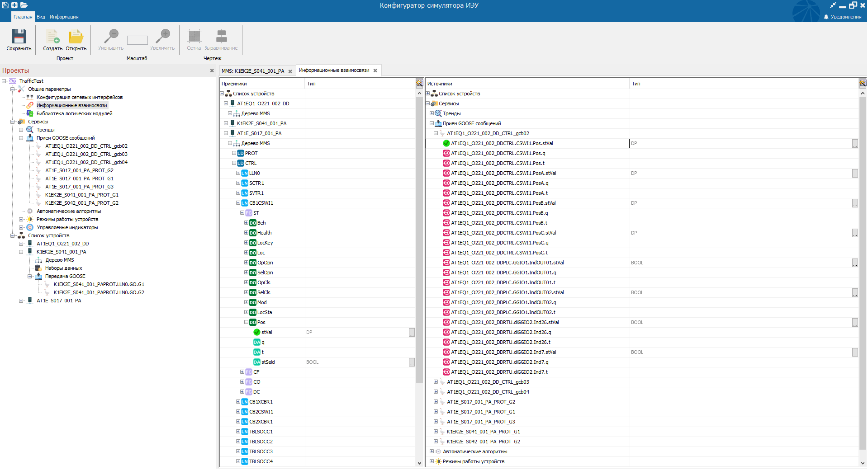This screenshot has height=470, width=868.
Task: Click the Открыть folder icon
Action: tap(76, 36)
